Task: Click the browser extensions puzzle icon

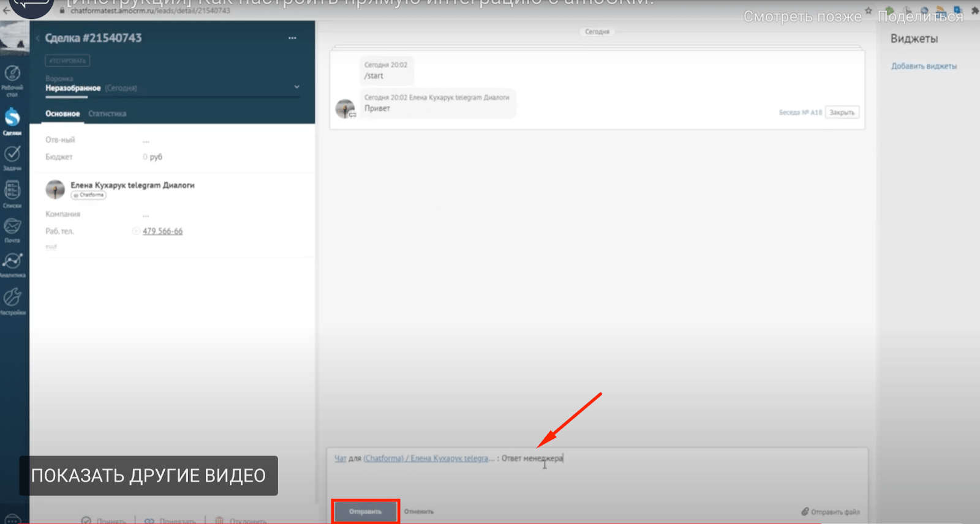Action: (x=974, y=10)
